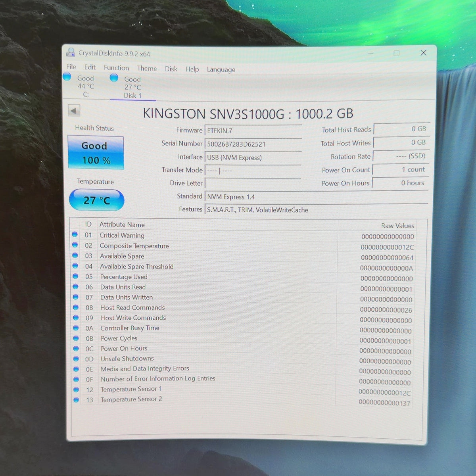Select the Percentage Used attribute name

coord(124,276)
